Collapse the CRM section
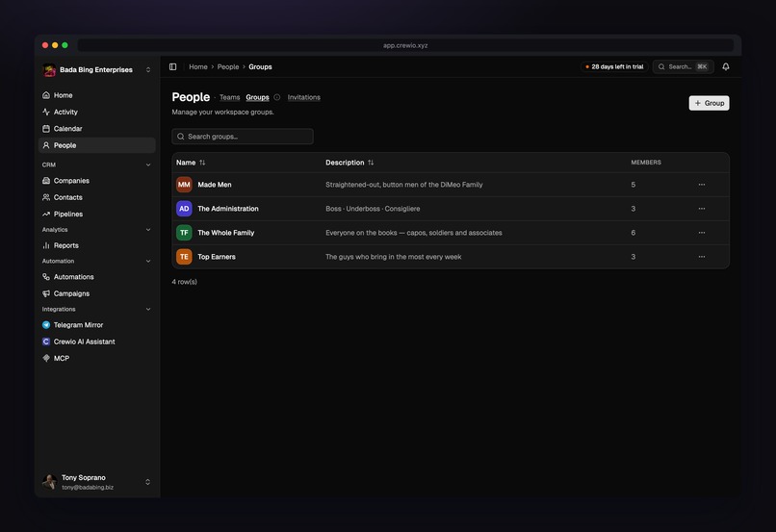Screen dimensions: 776x532 click(x=148, y=165)
